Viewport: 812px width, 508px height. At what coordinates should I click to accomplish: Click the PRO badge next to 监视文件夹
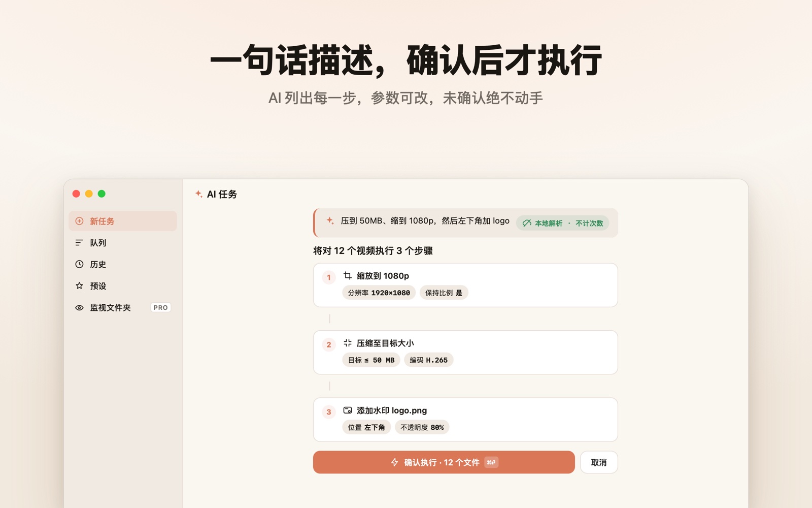(x=160, y=307)
